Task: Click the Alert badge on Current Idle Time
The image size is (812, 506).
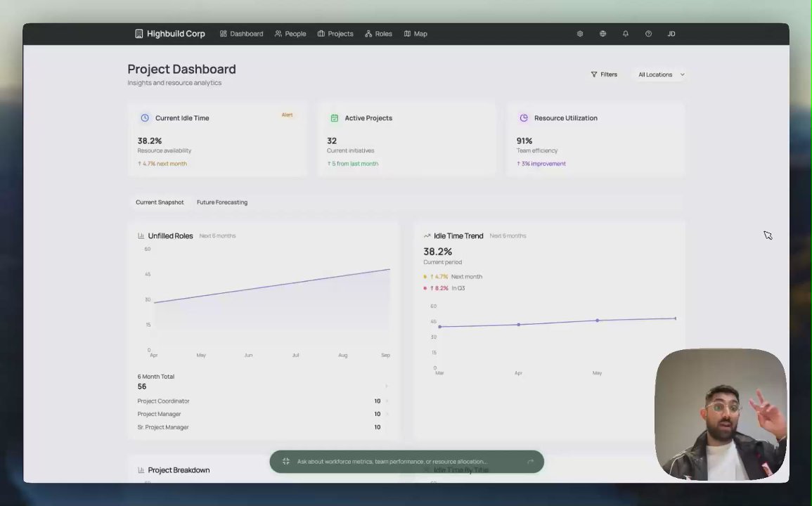Action: click(287, 115)
